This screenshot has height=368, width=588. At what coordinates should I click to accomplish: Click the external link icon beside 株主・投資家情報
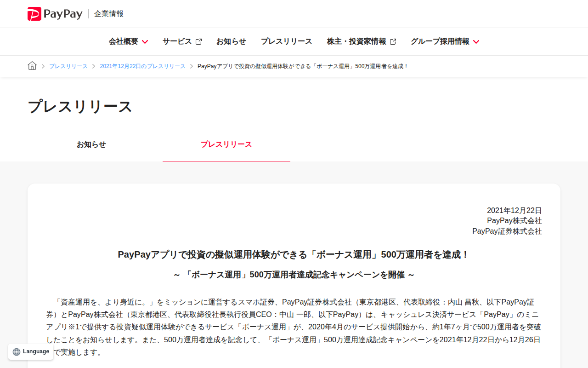pyautogui.click(x=393, y=41)
